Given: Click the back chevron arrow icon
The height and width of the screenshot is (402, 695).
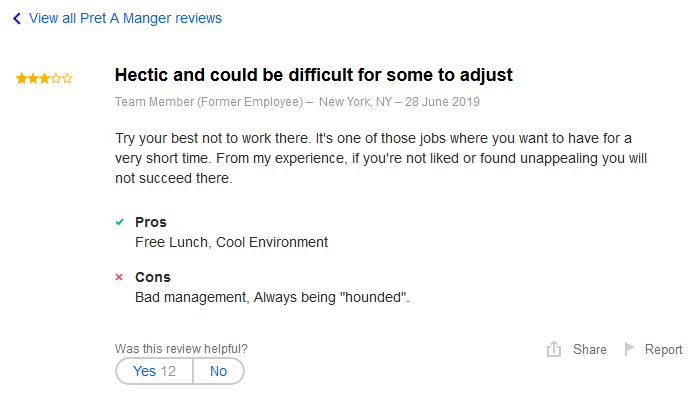Looking at the screenshot, I should click(x=17, y=19).
